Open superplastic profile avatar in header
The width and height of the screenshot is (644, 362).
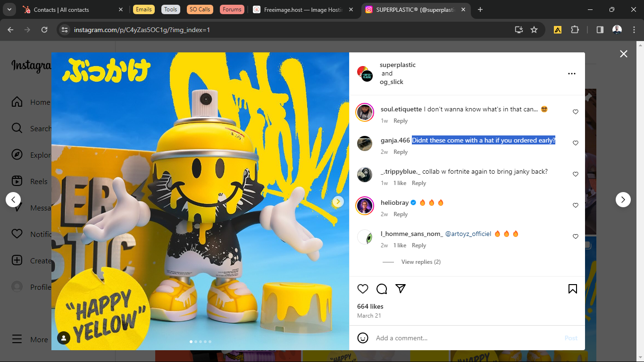[365, 74]
